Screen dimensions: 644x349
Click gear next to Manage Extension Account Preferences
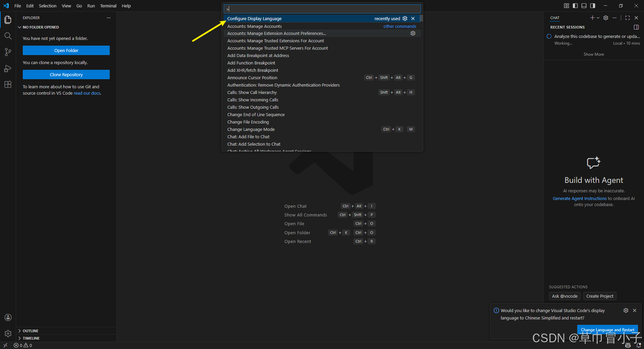pos(413,33)
